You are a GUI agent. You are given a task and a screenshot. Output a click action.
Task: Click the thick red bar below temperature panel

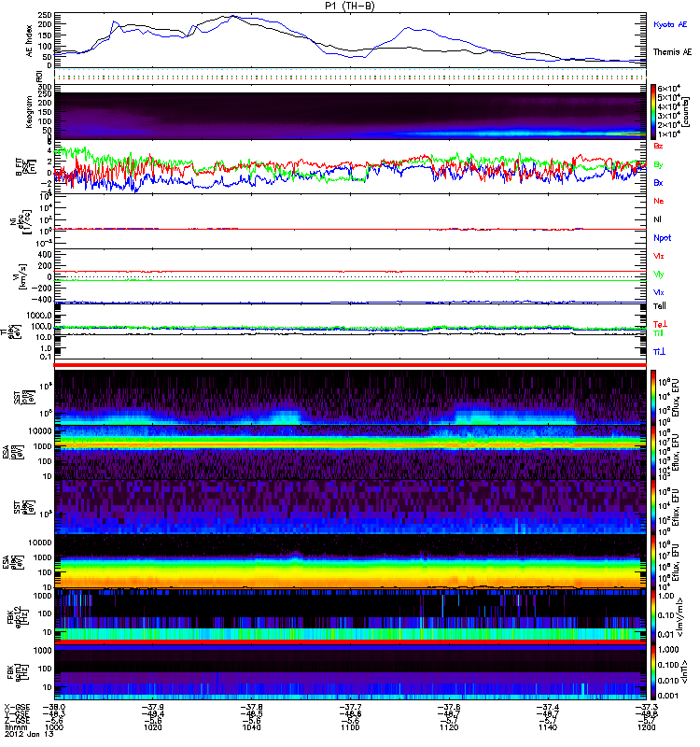[x=350, y=365]
